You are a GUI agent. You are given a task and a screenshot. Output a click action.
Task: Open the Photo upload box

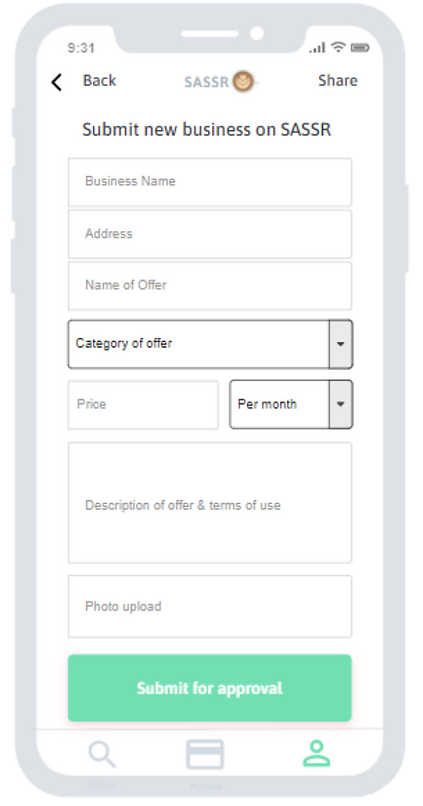click(x=210, y=607)
